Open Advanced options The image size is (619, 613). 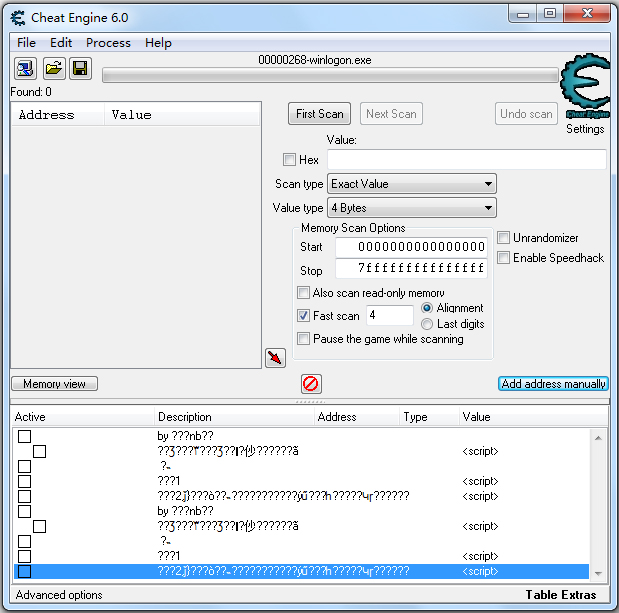point(59,595)
